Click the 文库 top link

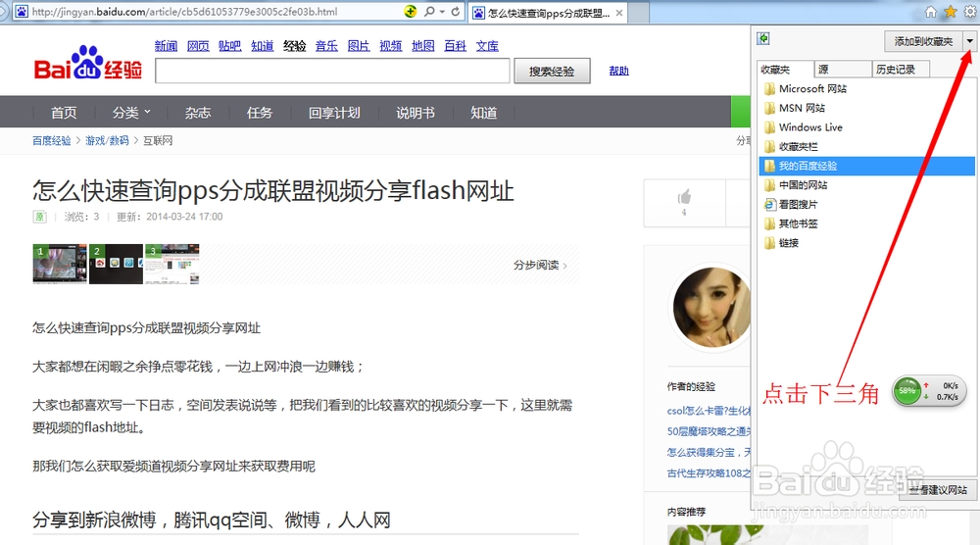(x=487, y=46)
